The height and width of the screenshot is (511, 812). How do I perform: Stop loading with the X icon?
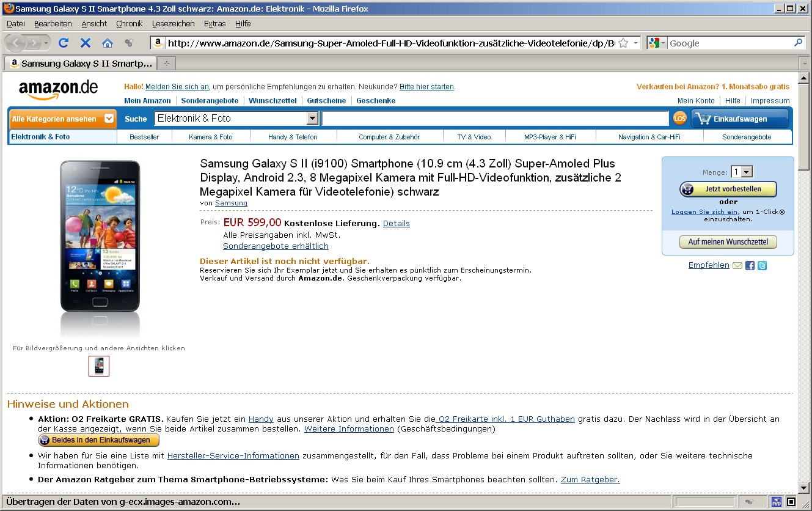point(86,43)
